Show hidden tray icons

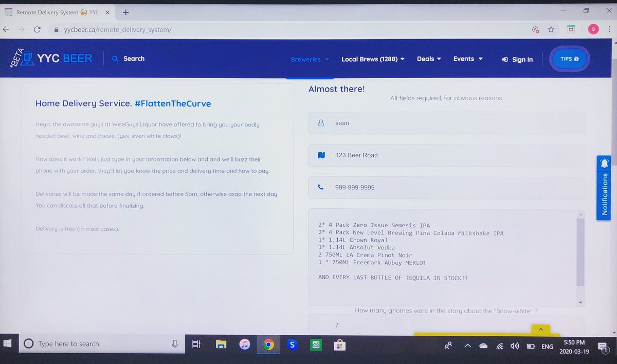[x=467, y=346]
